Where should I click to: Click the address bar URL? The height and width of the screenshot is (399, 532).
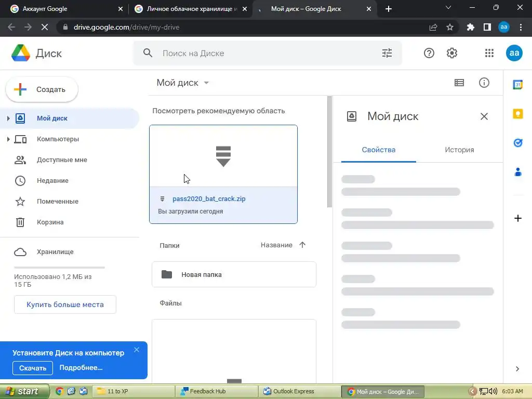click(126, 27)
